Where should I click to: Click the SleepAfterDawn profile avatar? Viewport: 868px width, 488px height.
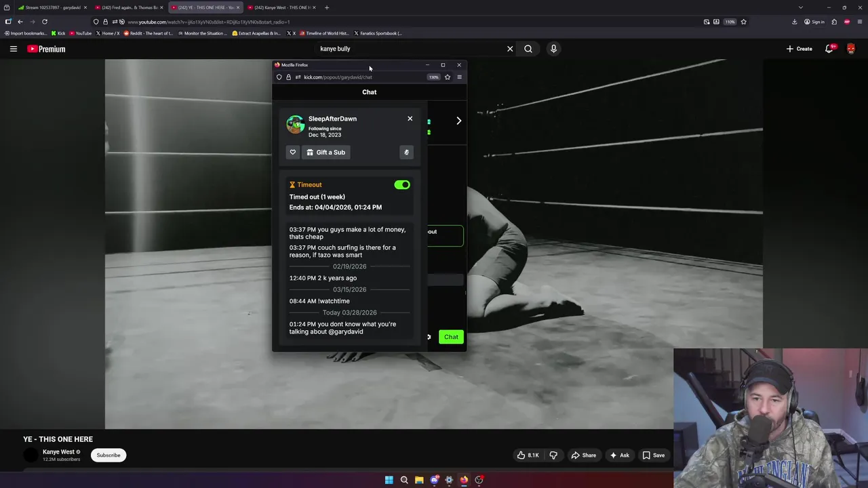tap(296, 125)
